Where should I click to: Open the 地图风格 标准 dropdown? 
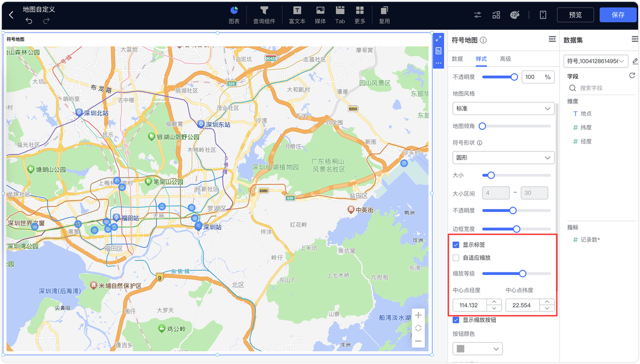coord(503,108)
